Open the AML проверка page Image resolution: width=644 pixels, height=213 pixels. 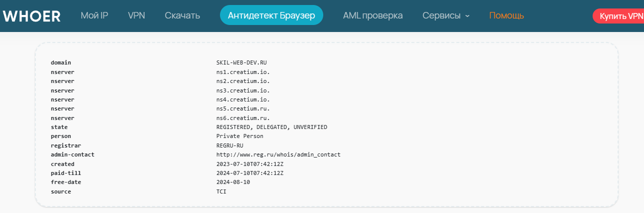click(373, 15)
